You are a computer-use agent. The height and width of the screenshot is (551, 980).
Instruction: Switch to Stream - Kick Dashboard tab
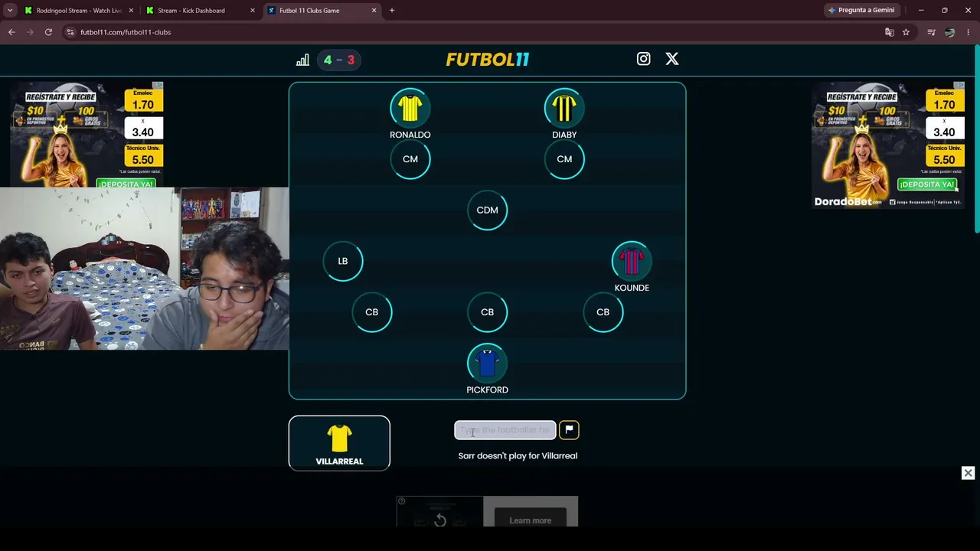pyautogui.click(x=191, y=11)
